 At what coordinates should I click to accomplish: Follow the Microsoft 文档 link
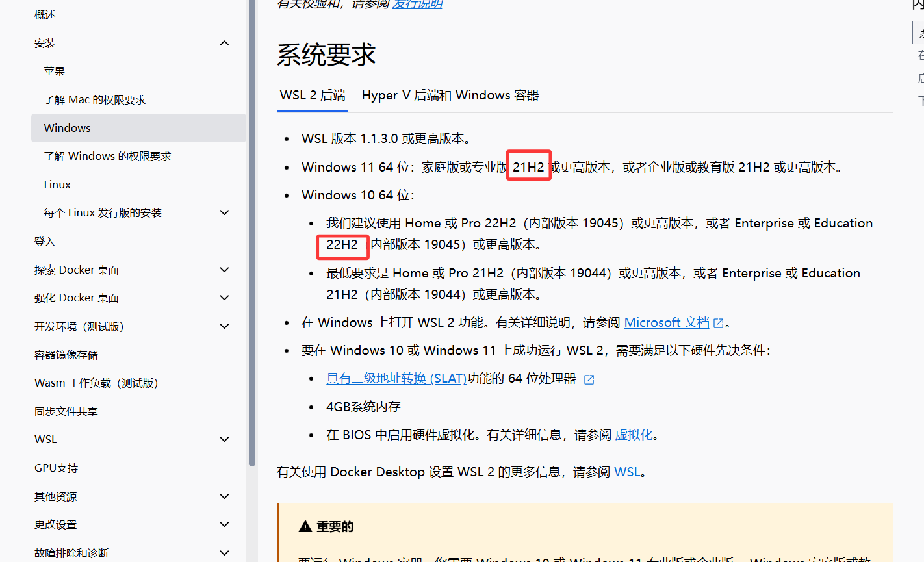667,323
